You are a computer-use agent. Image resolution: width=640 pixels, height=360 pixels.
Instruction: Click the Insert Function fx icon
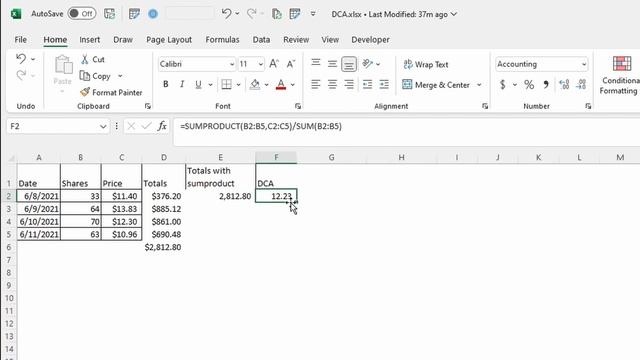coord(162,126)
